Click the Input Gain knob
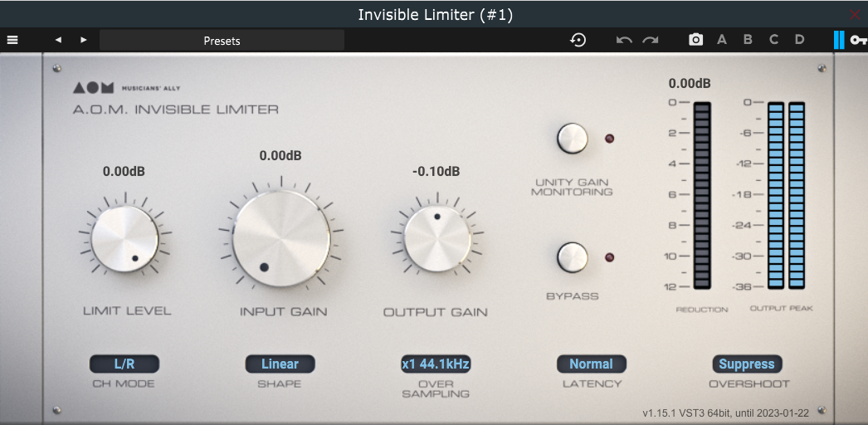868x425 pixels. pyautogui.click(x=281, y=238)
